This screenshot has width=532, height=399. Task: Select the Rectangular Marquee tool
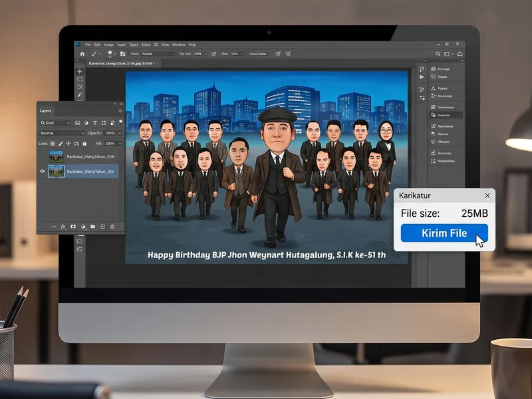pos(80,79)
